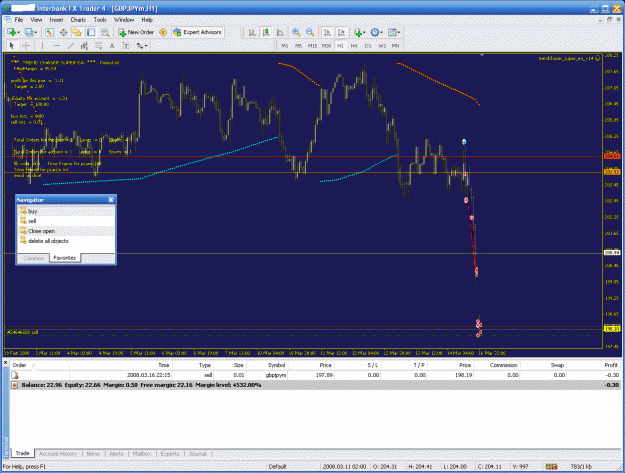Screen dimensions: 625x473
Task: Launch MetaEditor yellow diamond icon
Action: pos(163,32)
